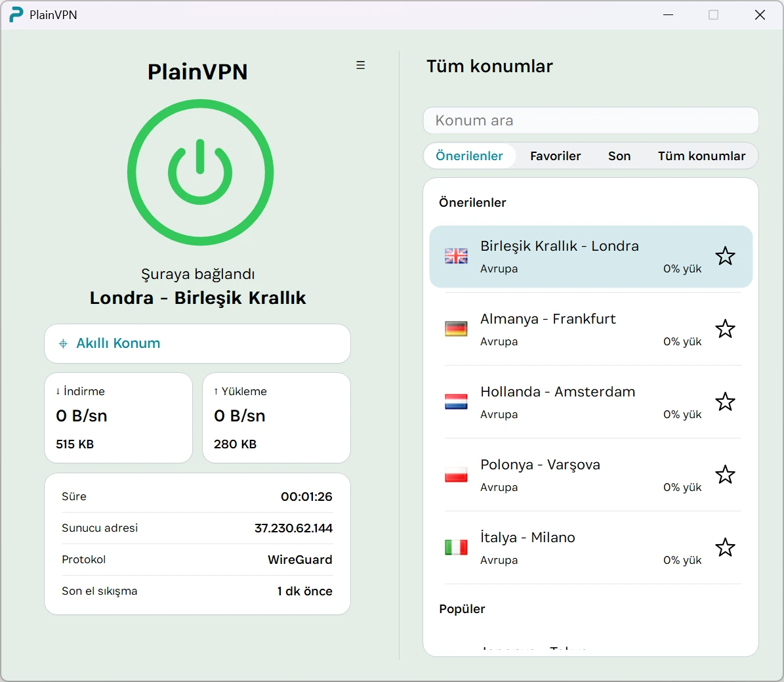Favorite the İtalya - Milano star

point(725,547)
